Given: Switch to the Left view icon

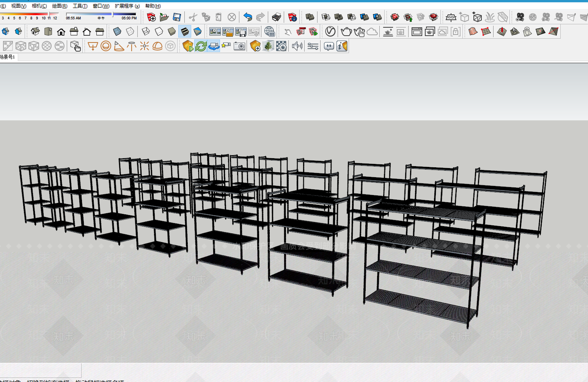Looking at the screenshot, I should (x=100, y=32).
